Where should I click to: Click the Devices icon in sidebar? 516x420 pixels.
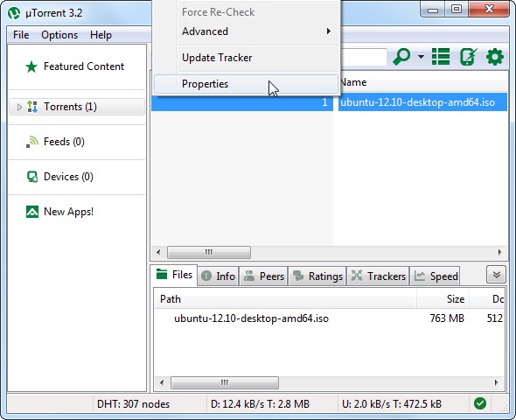pos(32,177)
